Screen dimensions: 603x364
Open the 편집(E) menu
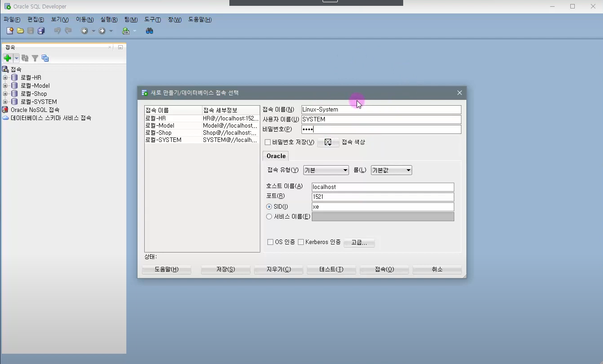36,20
